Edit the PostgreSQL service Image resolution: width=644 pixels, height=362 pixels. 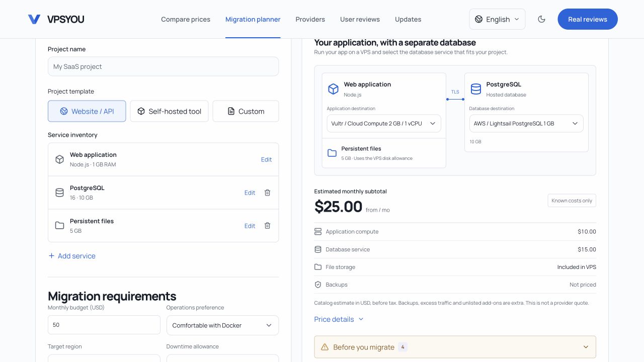coord(250,193)
